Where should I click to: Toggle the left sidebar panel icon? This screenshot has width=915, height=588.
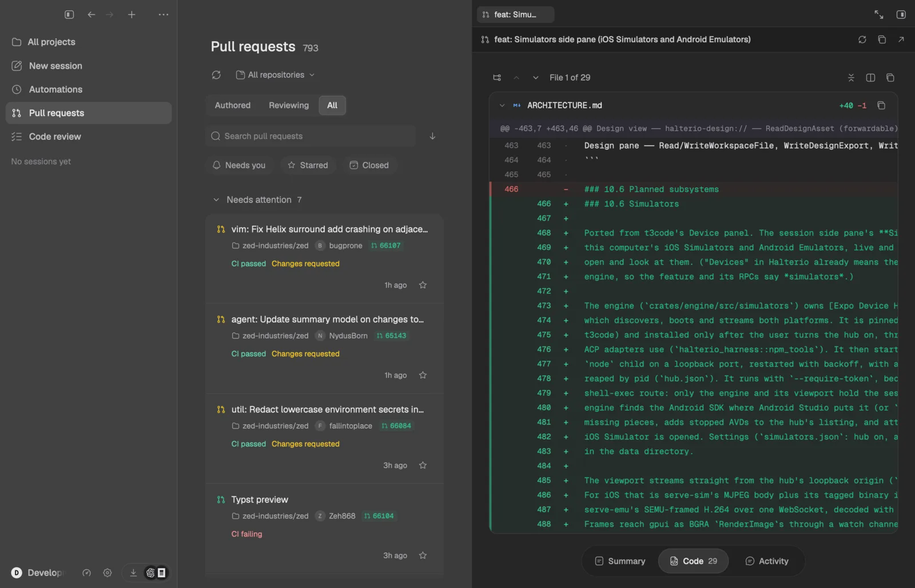[x=69, y=14]
